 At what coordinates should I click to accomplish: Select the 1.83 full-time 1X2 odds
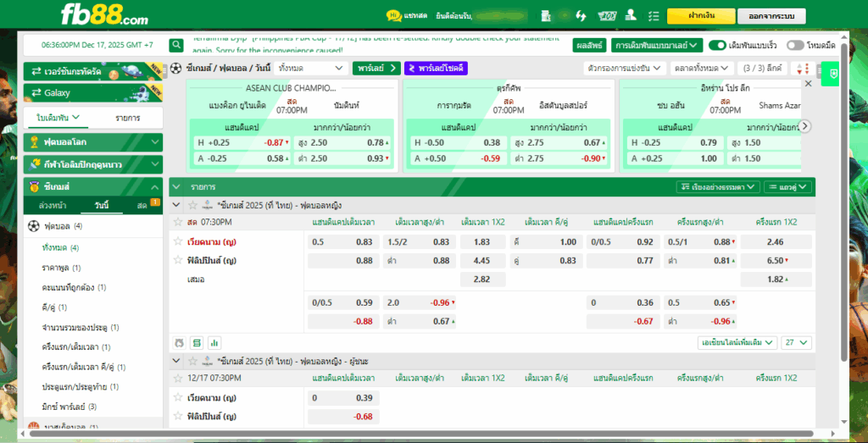(x=482, y=241)
